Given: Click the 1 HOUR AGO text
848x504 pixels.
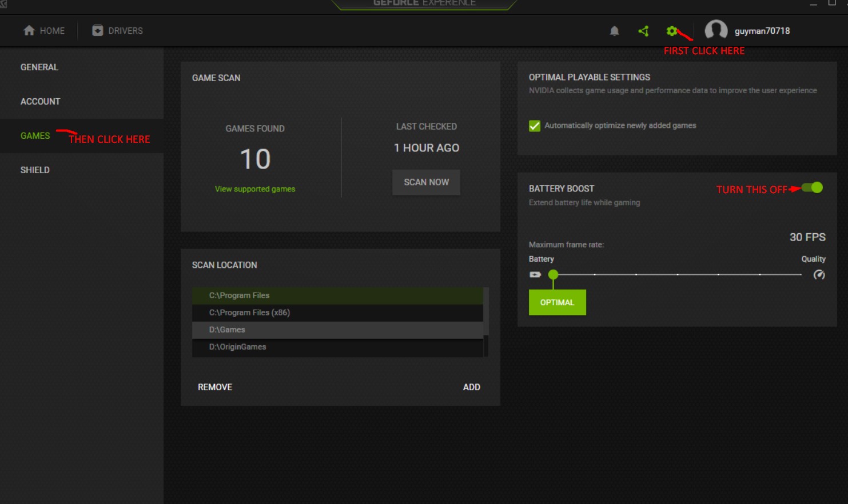Looking at the screenshot, I should pyautogui.click(x=427, y=148).
